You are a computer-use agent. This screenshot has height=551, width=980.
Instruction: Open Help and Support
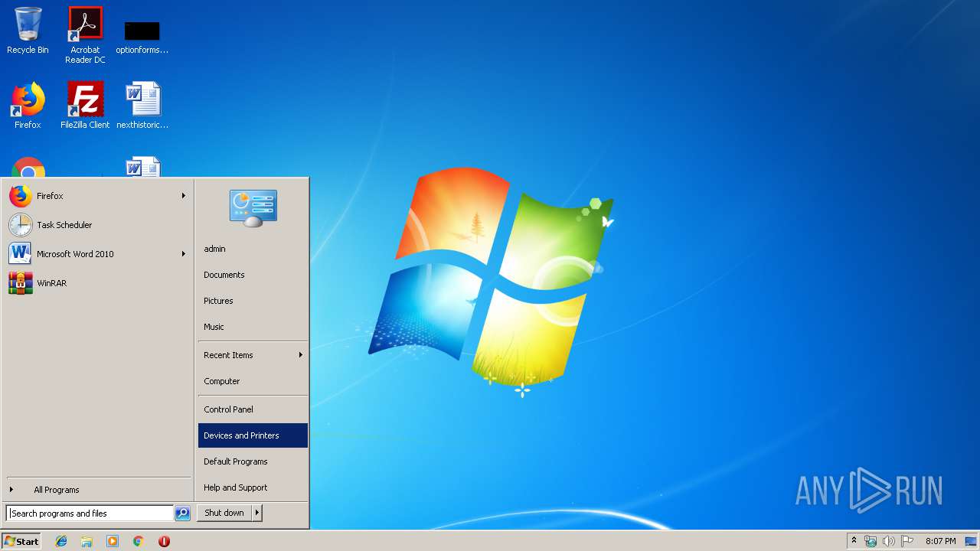pyautogui.click(x=253, y=487)
